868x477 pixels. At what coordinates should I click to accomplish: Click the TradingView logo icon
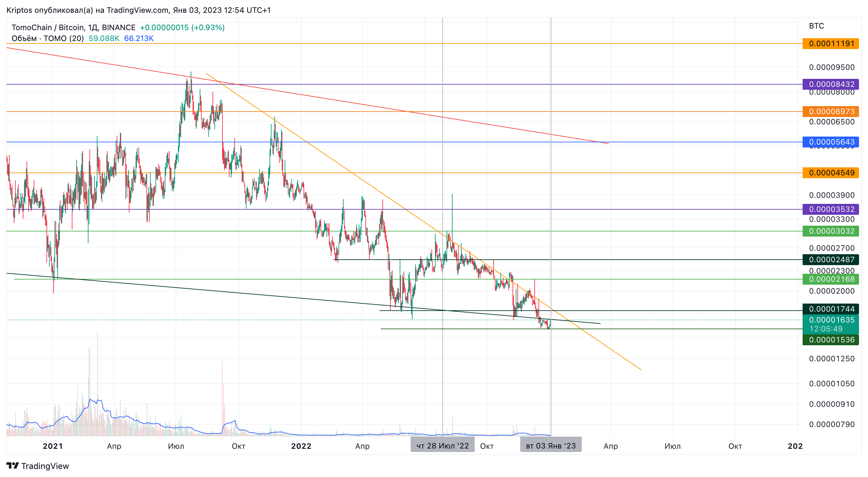point(13,465)
